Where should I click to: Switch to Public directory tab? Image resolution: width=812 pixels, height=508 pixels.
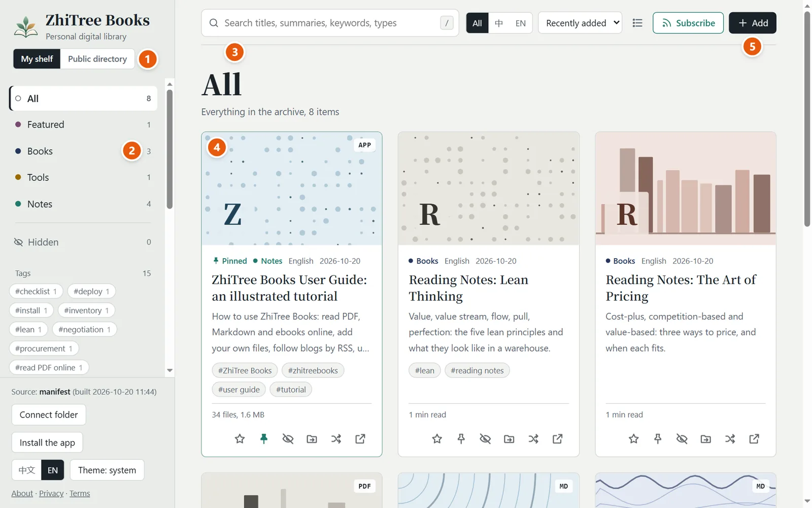pos(97,59)
